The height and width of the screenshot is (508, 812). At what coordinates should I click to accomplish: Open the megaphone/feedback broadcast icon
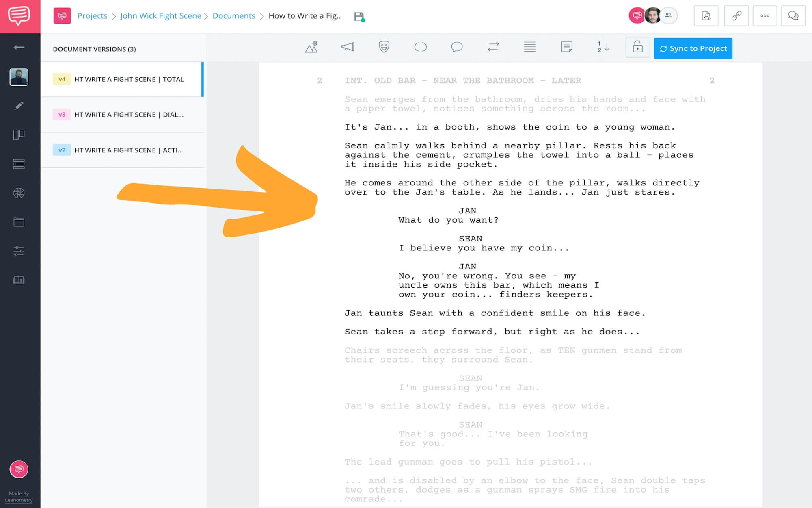[x=347, y=48]
